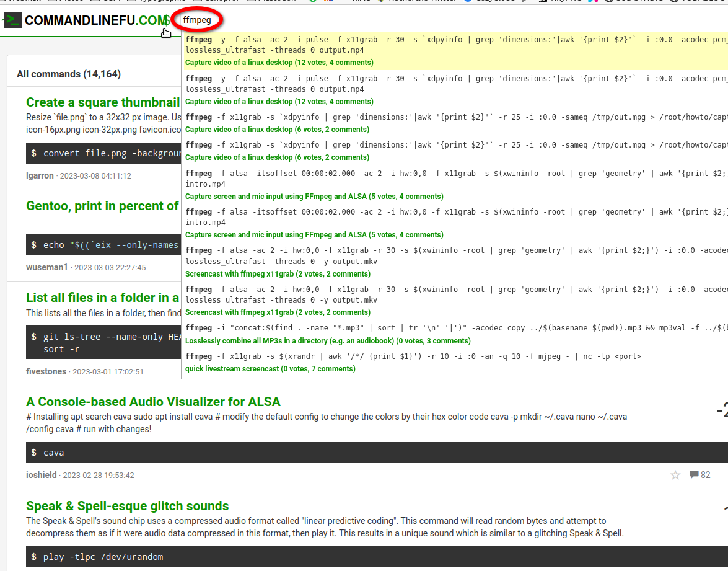
Task: View the lgarron author profile
Action: [x=40, y=175]
